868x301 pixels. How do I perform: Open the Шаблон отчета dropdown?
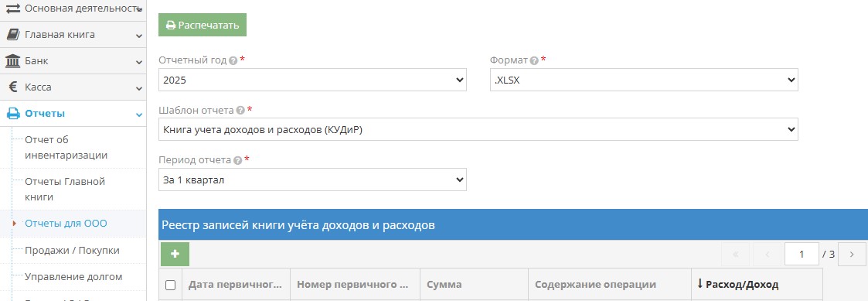[x=478, y=129]
